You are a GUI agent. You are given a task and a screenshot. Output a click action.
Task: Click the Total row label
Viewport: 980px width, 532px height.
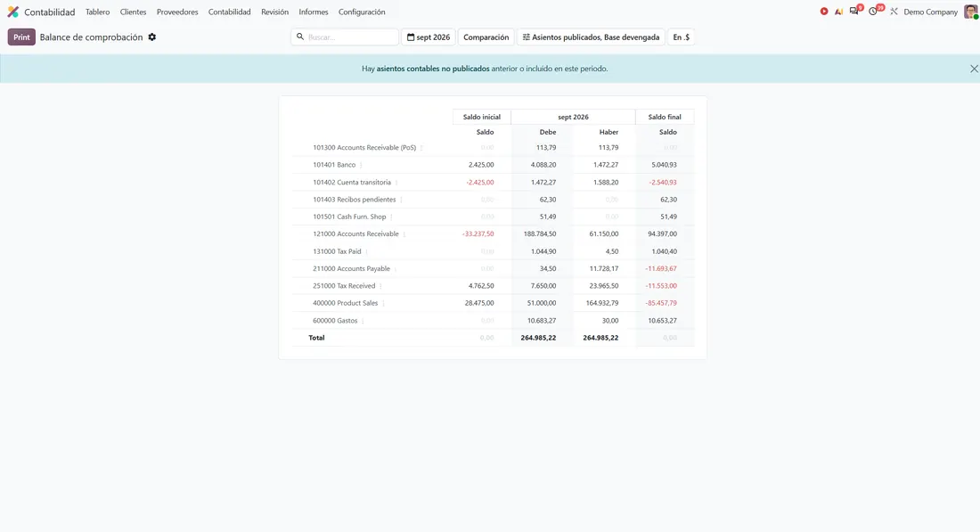[x=316, y=338]
